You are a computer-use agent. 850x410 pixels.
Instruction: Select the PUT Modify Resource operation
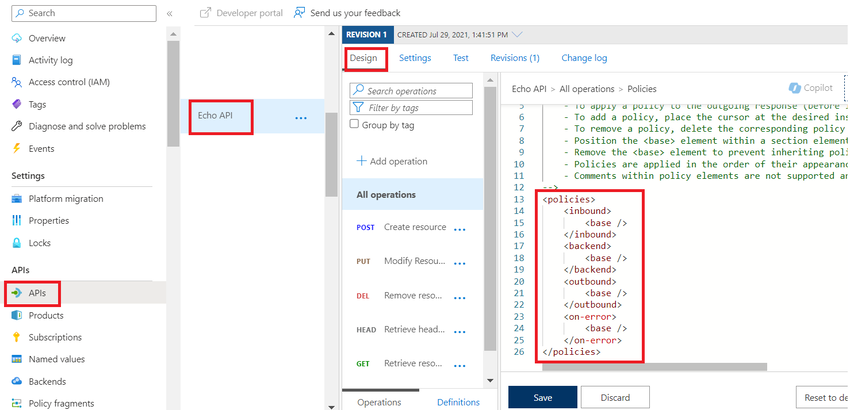[x=413, y=261]
